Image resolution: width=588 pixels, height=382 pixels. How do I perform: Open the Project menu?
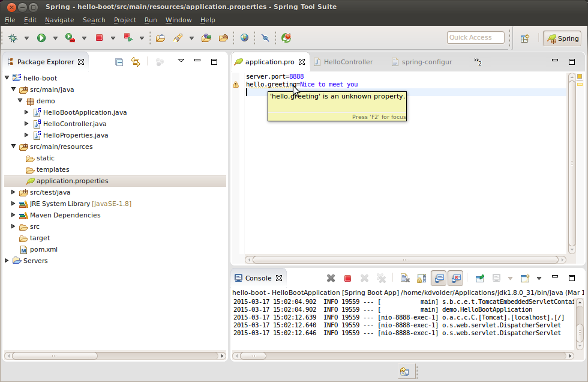[125, 20]
